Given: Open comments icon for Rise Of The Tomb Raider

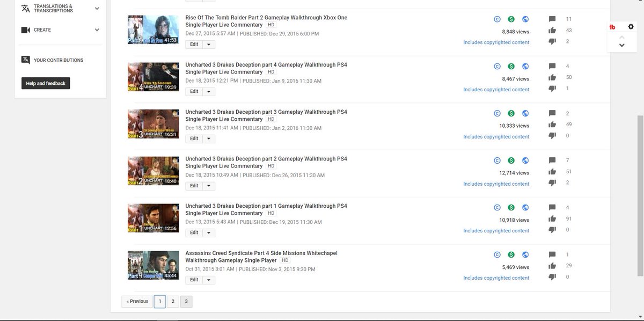Looking at the screenshot, I should (x=552, y=19).
